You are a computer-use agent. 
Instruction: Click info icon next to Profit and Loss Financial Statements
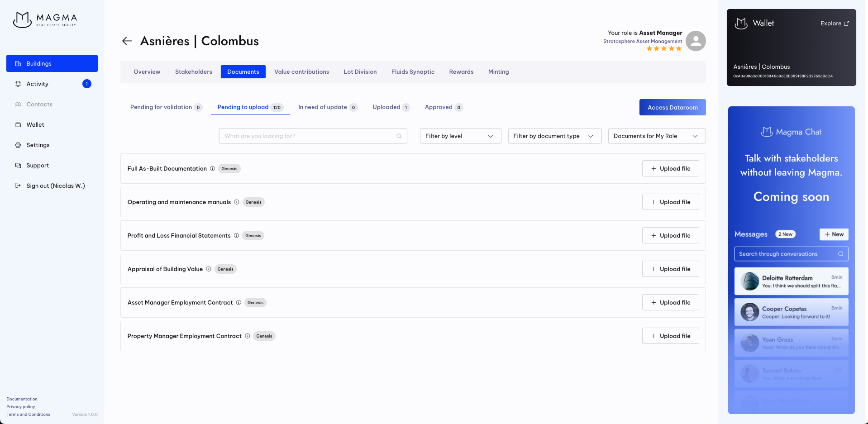(236, 236)
